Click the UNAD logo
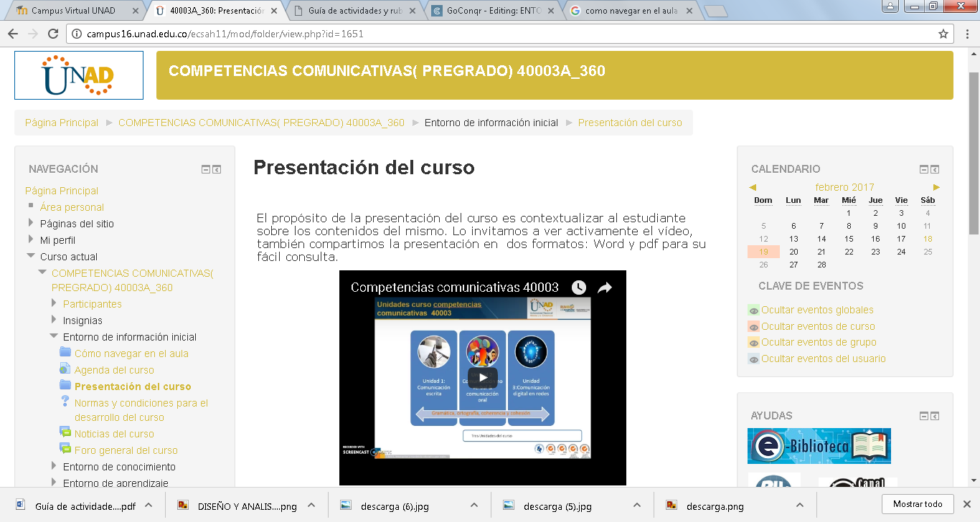Image resolution: width=980 pixels, height=522 pixels. pyautogui.click(x=79, y=75)
